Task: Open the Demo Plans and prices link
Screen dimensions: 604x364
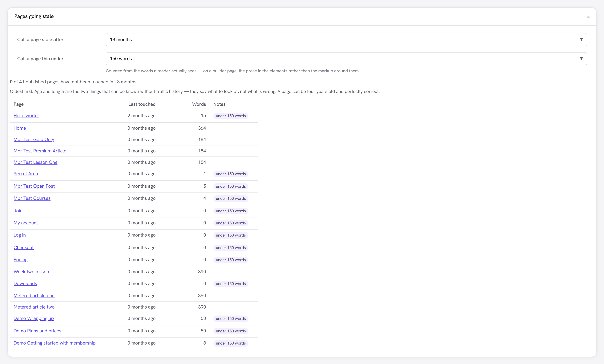Action: 37,331
